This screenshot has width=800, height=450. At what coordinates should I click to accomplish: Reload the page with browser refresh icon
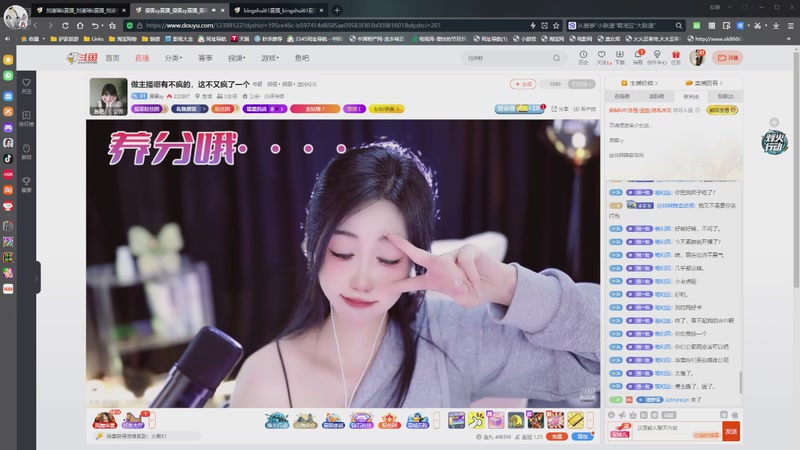point(65,26)
